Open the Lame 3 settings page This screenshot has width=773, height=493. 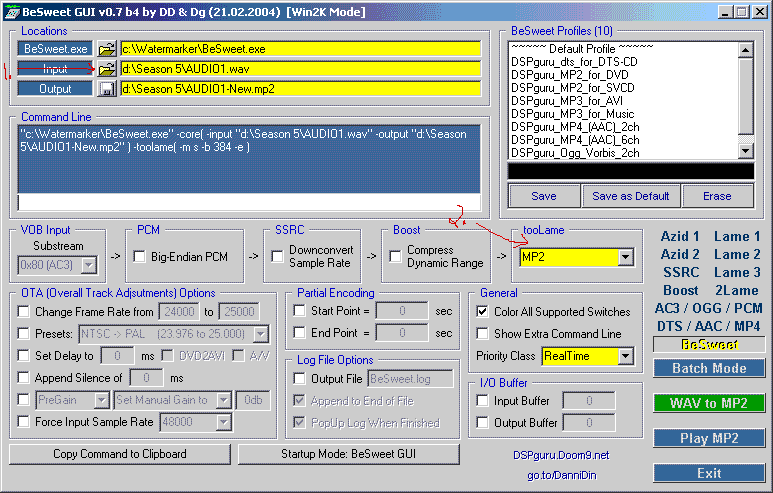tap(737, 272)
